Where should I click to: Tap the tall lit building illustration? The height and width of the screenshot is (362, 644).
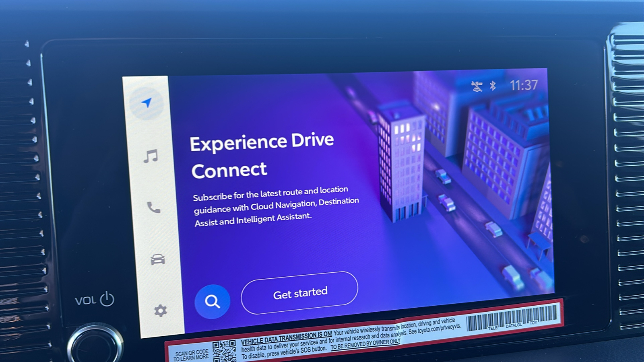tap(400, 165)
